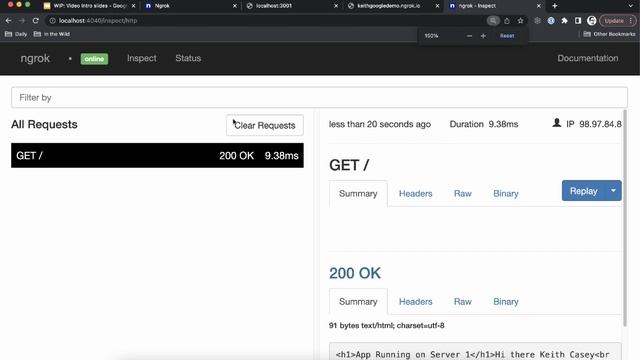Click the user icon beside IP
Screen dimensions: 640x360
coord(556,123)
